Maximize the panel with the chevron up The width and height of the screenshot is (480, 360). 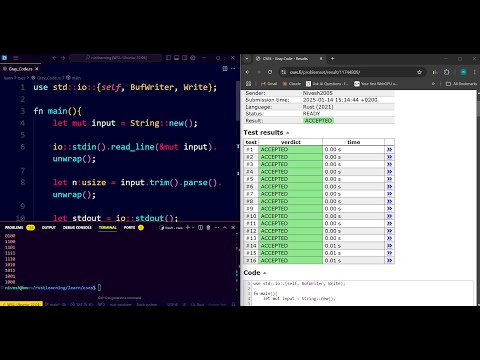coord(225,228)
